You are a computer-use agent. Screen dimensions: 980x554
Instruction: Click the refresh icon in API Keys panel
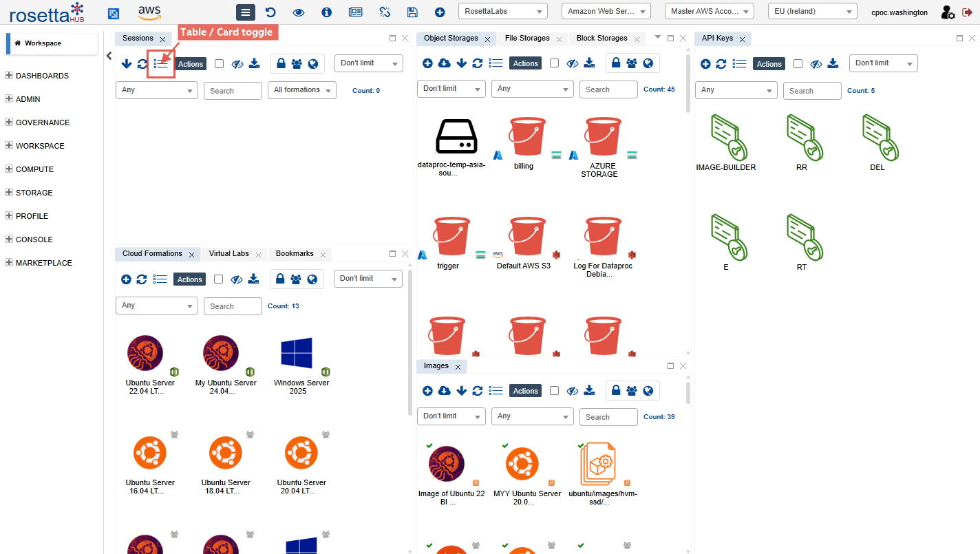721,64
